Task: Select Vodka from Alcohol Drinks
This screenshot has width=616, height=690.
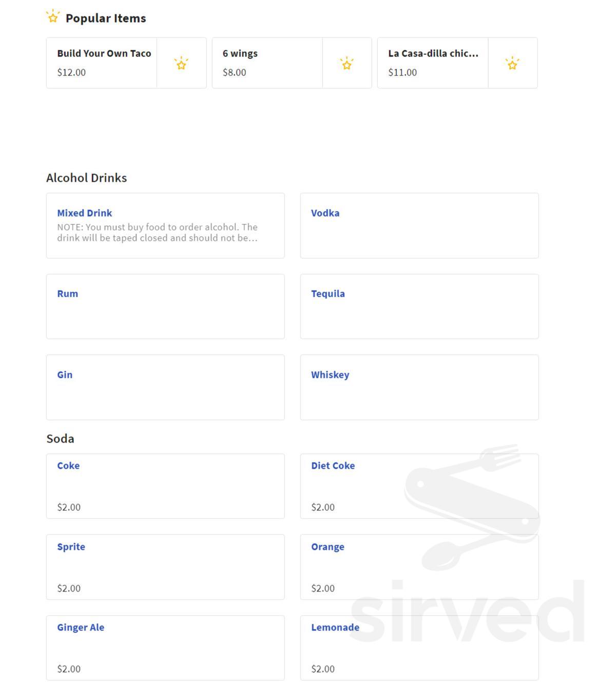Action: point(325,213)
